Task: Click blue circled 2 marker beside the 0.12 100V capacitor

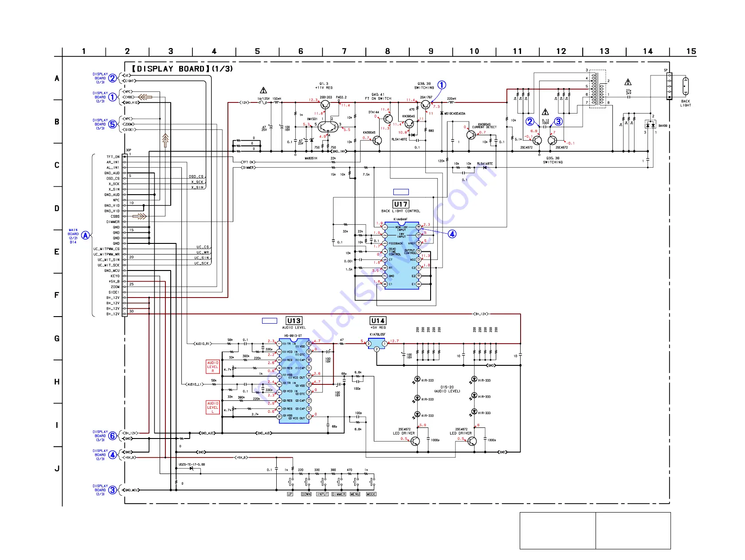Action: point(530,121)
